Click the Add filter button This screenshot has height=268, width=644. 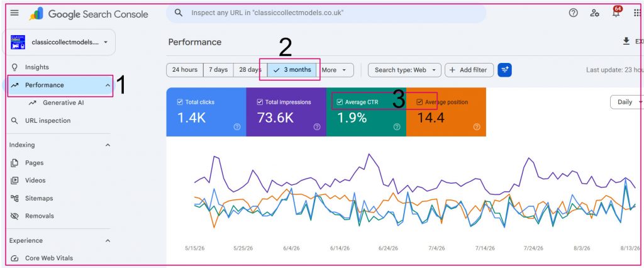click(468, 70)
